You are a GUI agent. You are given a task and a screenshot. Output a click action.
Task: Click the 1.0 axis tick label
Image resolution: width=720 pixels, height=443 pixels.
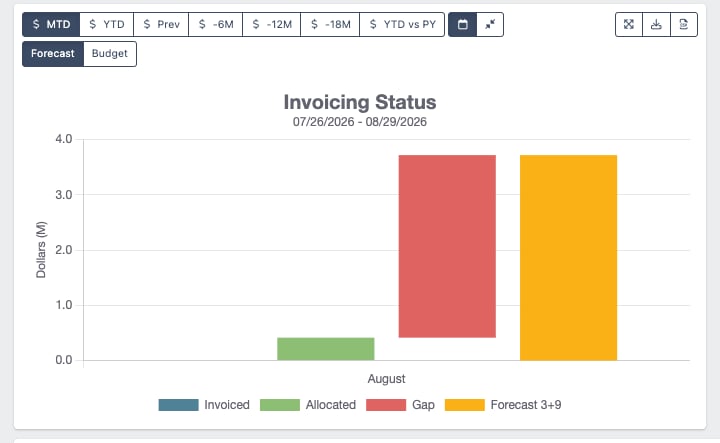coord(64,305)
